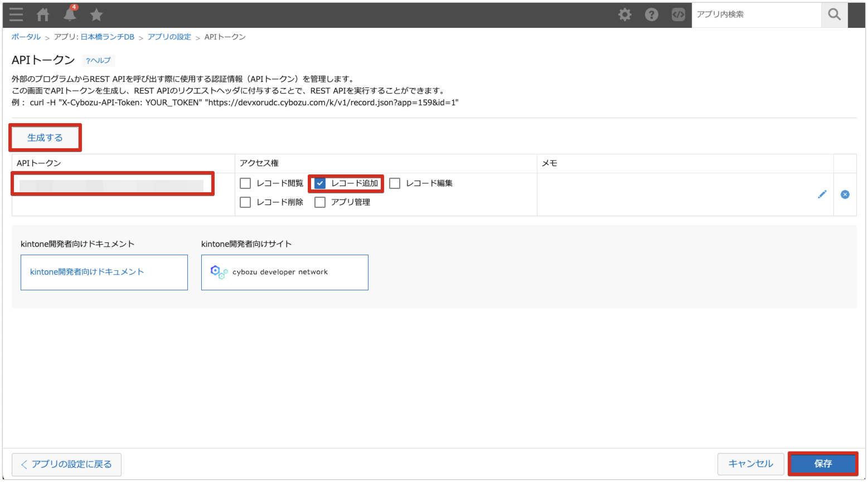Open the cybozu developer network link
This screenshot has width=868, height=482.
(285, 272)
